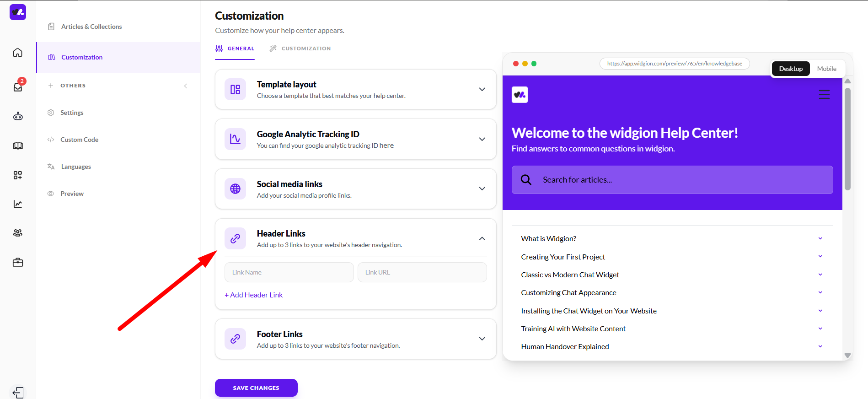This screenshot has width=868, height=399.
Task: Switch preview to Mobile view
Action: tap(826, 69)
